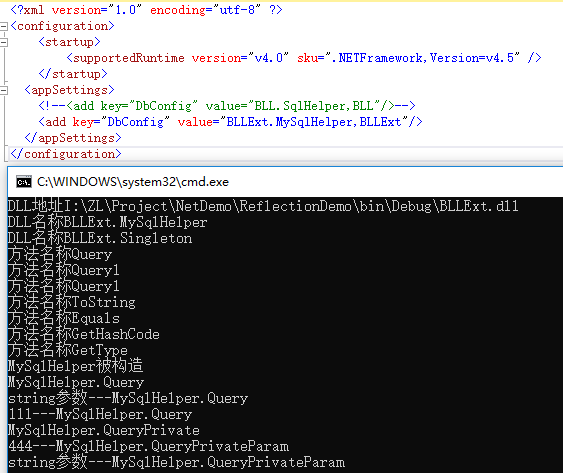The width and height of the screenshot is (563, 473).
Task: Click the xml version declaration line
Action: pos(146,10)
